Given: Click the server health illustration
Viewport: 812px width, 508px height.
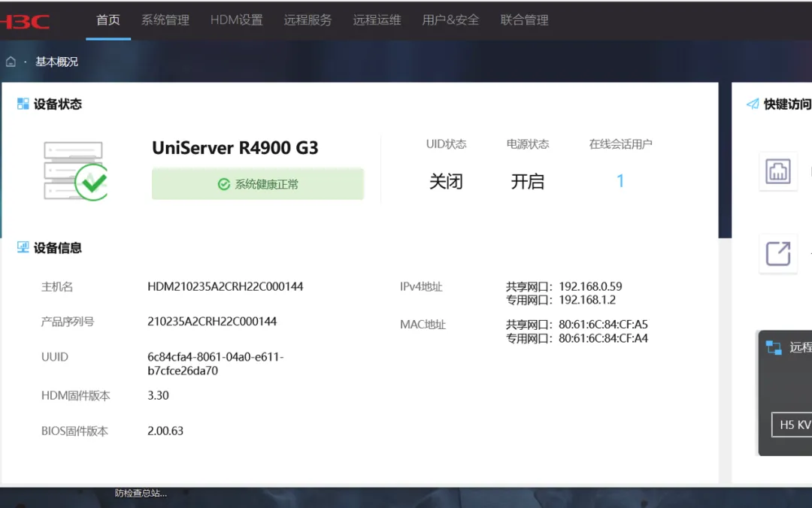Looking at the screenshot, I should coord(75,171).
